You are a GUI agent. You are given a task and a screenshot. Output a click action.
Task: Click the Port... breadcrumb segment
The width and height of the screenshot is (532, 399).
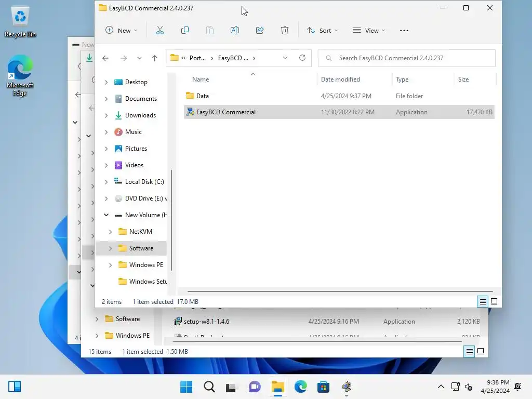[x=197, y=58]
